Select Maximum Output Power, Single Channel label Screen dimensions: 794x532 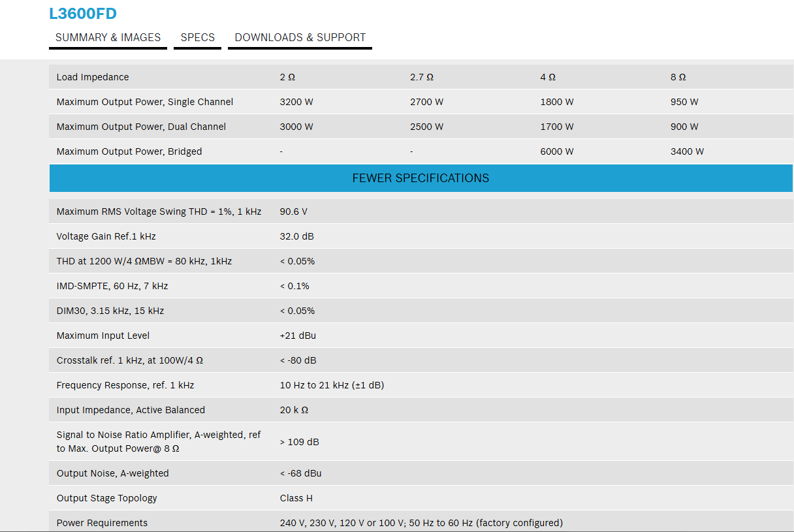pos(145,102)
